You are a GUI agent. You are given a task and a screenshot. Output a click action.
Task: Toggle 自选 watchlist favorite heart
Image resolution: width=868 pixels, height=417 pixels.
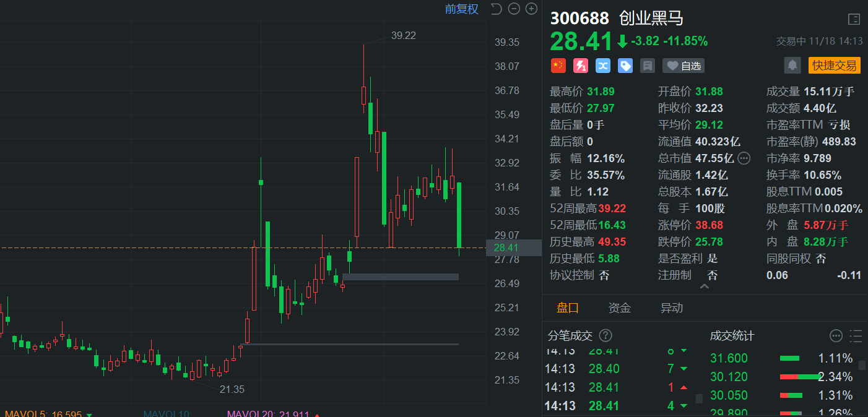pyautogui.click(x=684, y=66)
